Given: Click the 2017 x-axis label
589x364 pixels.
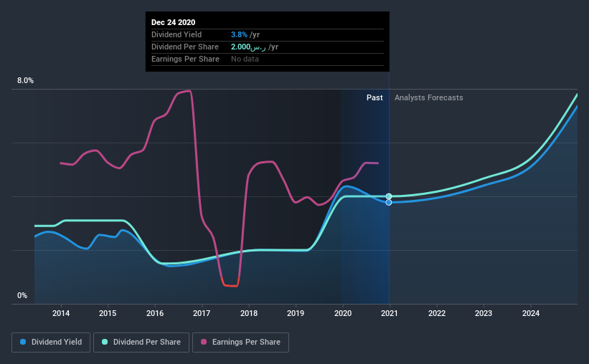Looking at the screenshot, I should click(202, 313).
